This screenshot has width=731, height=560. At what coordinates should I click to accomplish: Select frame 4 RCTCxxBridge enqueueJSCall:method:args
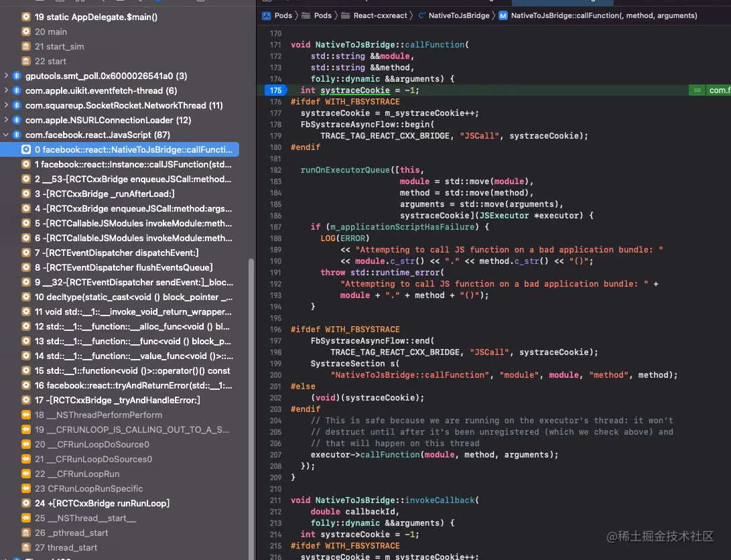coord(127,209)
